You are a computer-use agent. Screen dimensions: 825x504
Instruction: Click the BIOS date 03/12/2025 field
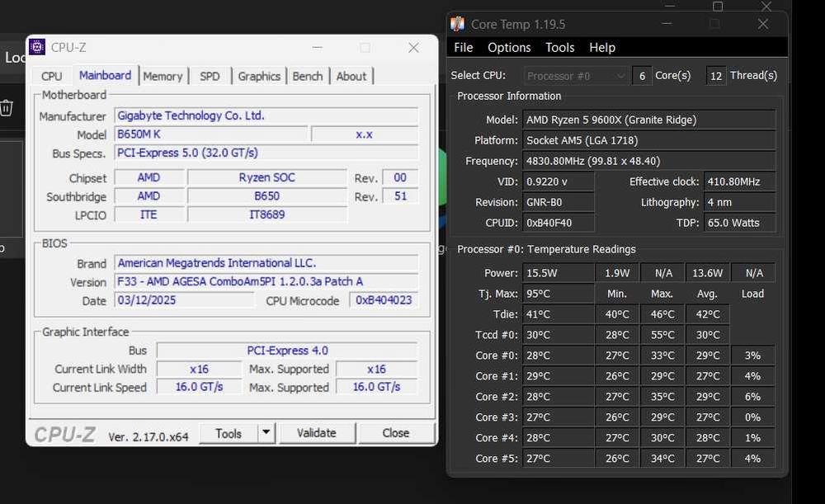184,300
